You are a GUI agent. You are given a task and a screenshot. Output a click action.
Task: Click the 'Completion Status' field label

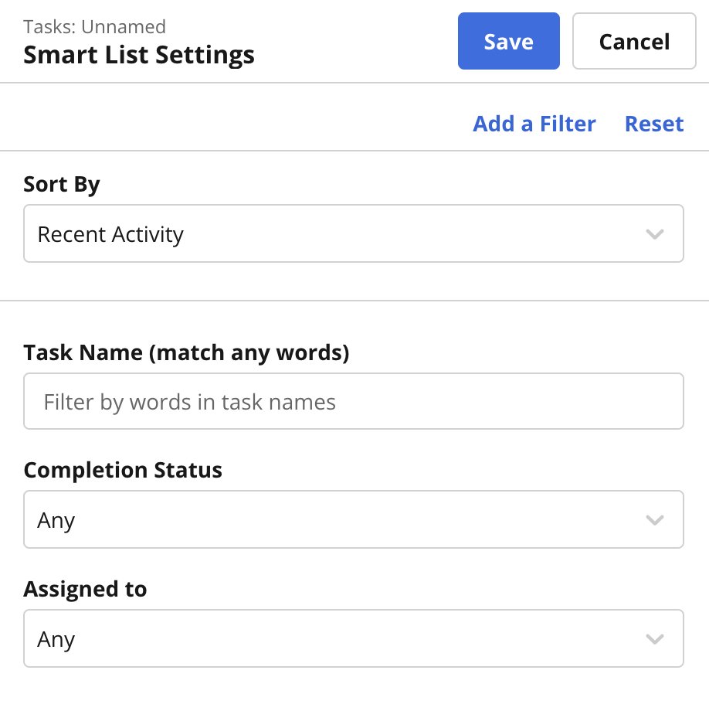point(123,470)
